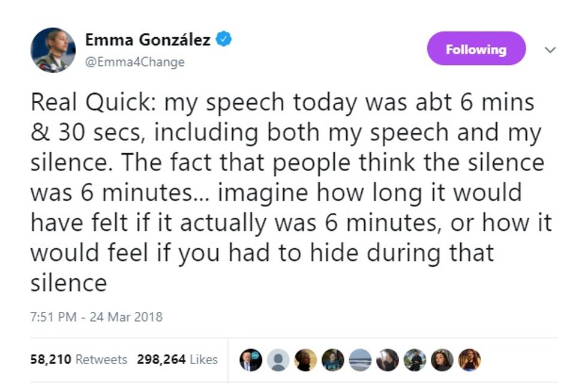Open the ocean waves liker avatar
Screen dimensions: 588x391
[360, 360]
